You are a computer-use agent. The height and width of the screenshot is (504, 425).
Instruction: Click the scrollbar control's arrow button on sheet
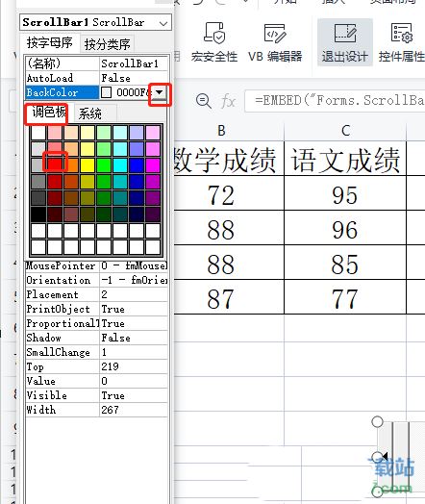pyautogui.click(x=385, y=456)
